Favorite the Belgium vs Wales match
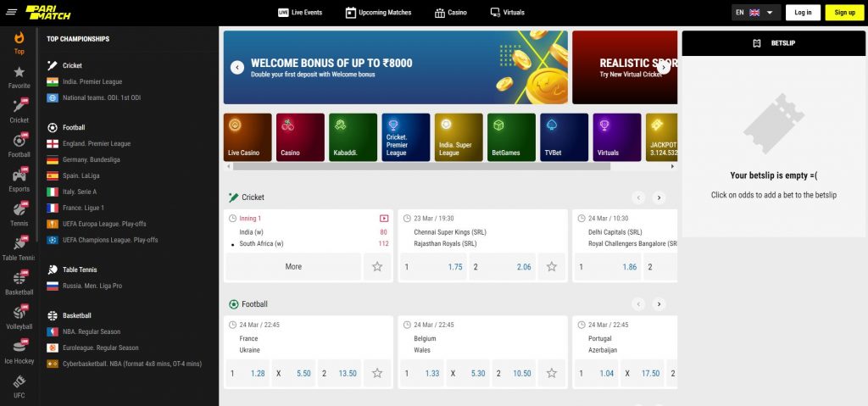 point(551,373)
